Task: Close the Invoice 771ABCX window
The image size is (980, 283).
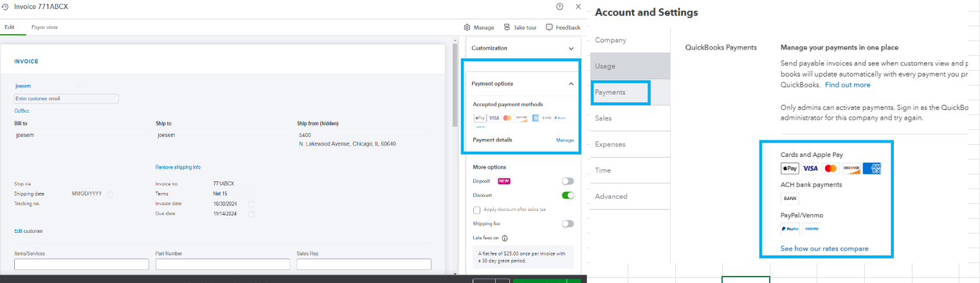Action: [x=577, y=6]
